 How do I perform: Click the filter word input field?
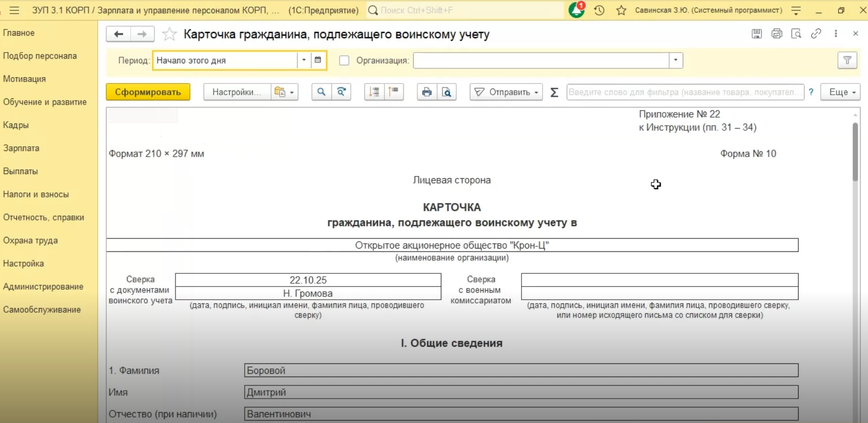(x=685, y=92)
